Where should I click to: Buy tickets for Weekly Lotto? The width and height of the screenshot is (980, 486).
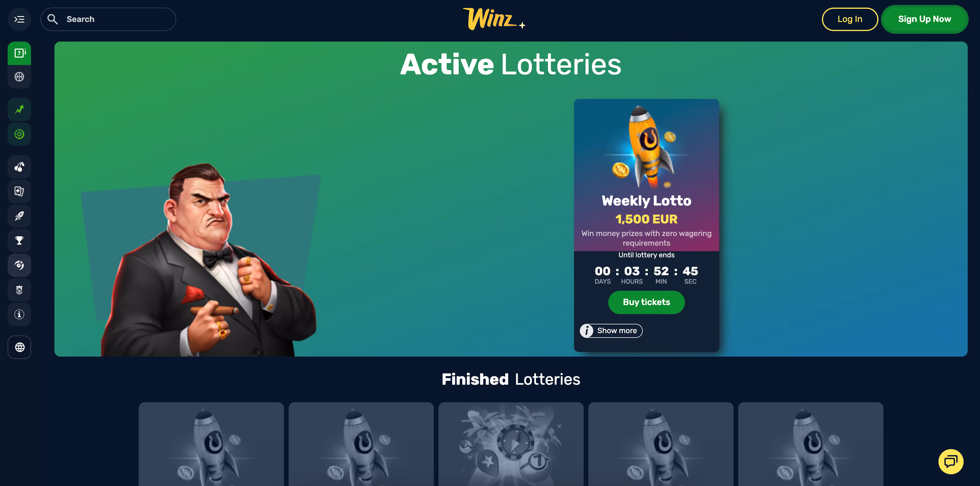(646, 302)
